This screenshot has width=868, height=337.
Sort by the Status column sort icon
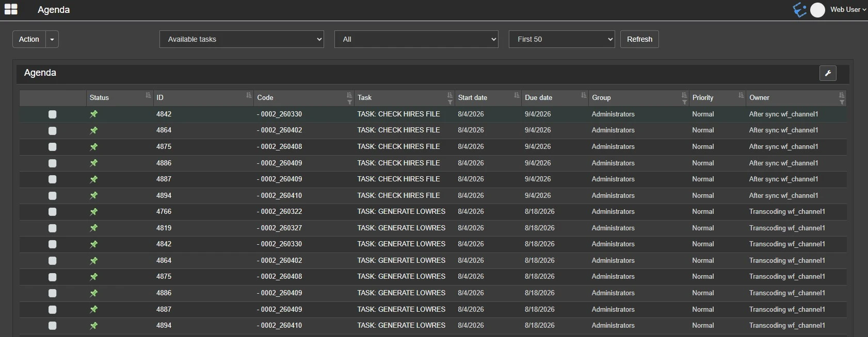pos(148,95)
